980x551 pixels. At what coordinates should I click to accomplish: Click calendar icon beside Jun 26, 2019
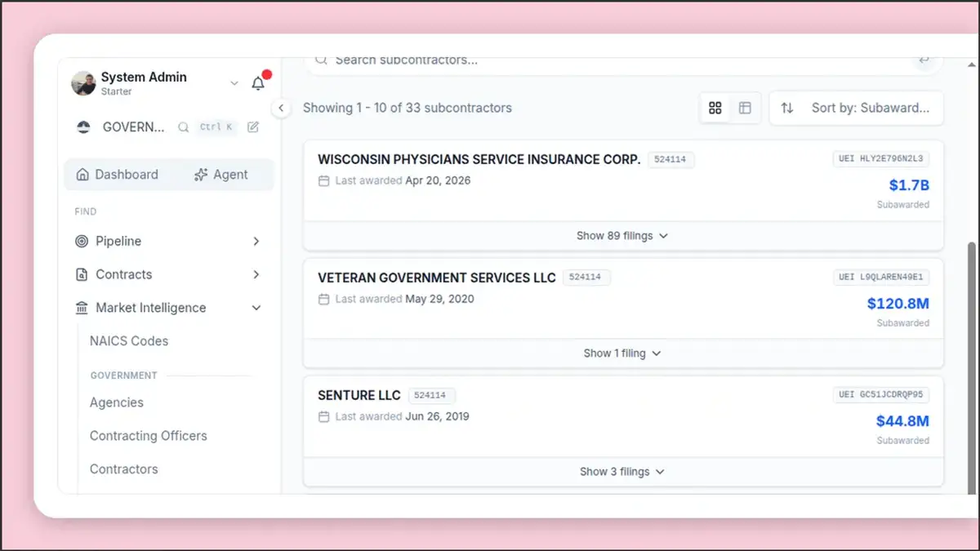(x=323, y=416)
